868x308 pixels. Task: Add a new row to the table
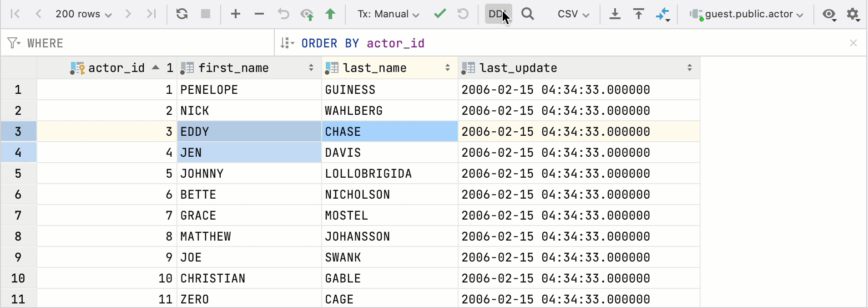point(236,14)
